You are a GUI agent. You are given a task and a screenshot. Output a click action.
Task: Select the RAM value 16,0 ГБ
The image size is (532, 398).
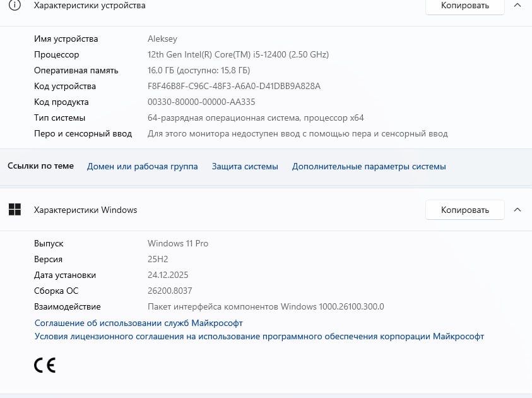coord(199,70)
